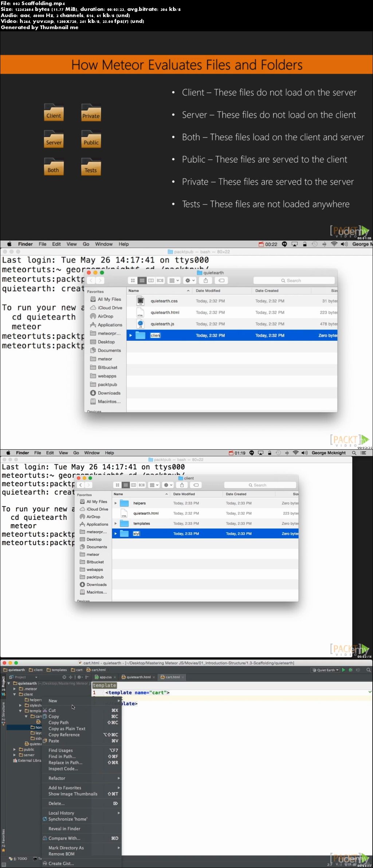
Task: Click Search field in client Finder window
Action: pyautogui.click(x=260, y=485)
